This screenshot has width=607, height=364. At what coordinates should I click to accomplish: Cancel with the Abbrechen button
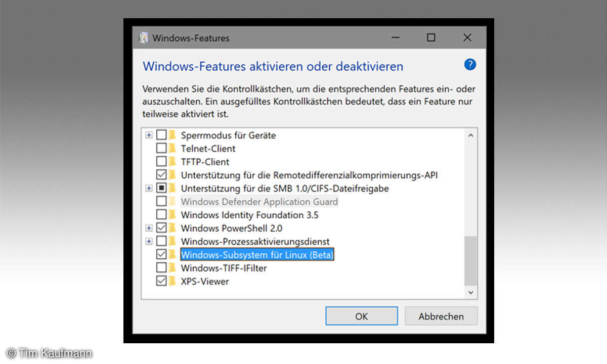[x=441, y=316]
